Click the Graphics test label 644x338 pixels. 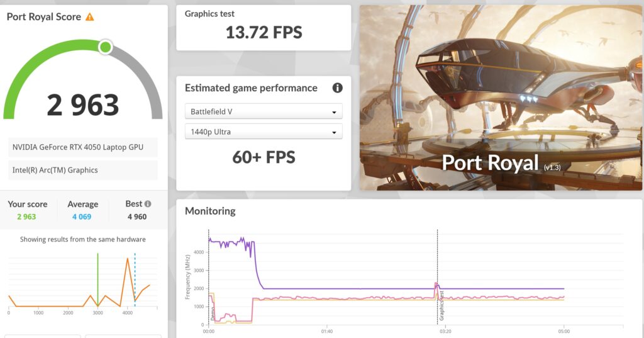coord(209,14)
